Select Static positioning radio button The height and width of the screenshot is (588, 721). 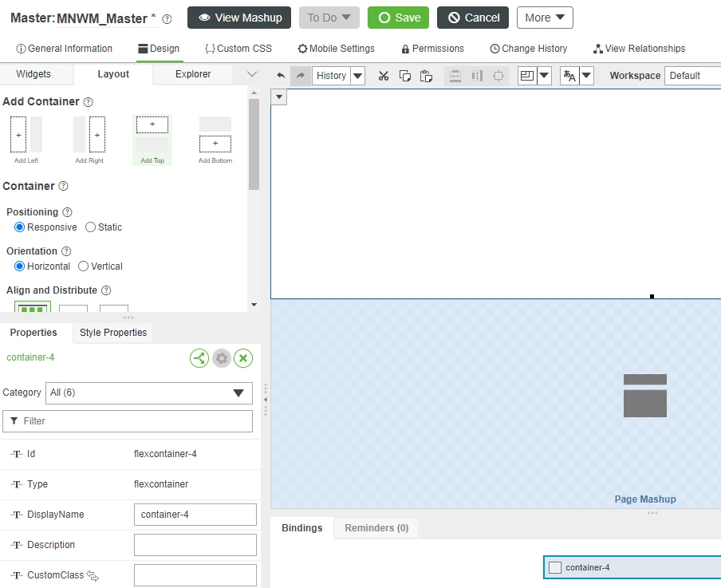(91, 227)
